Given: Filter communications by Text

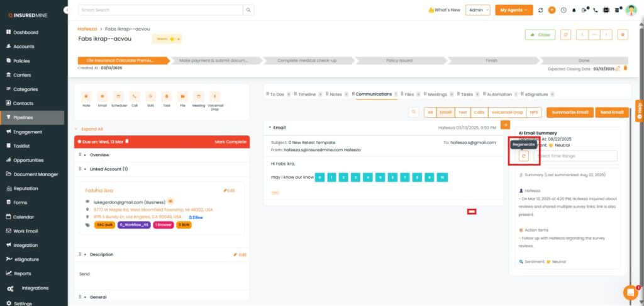Looking at the screenshot, I should click(463, 112).
